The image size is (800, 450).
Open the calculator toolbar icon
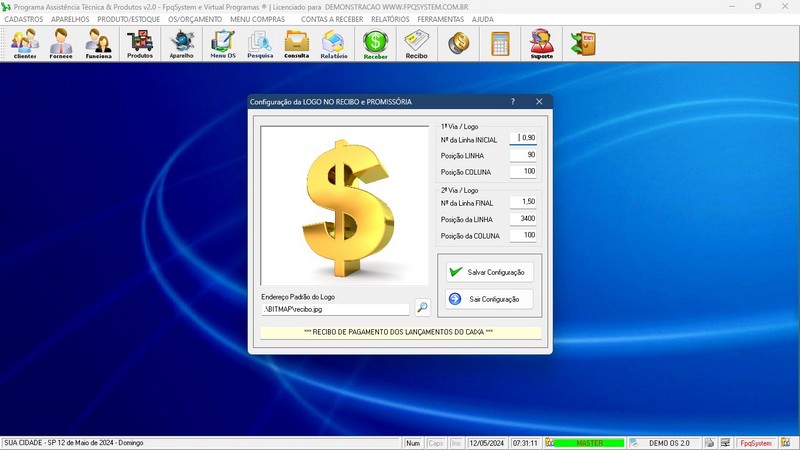pyautogui.click(x=500, y=44)
